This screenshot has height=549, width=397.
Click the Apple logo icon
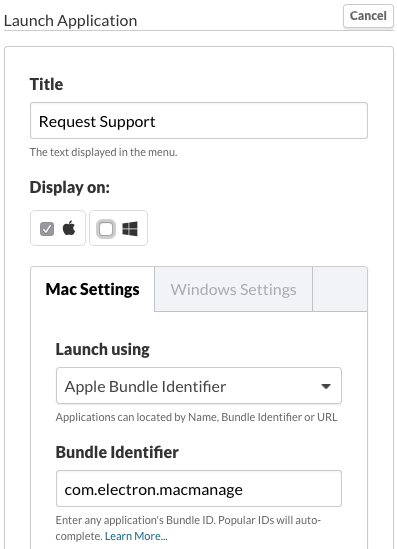(x=69, y=228)
